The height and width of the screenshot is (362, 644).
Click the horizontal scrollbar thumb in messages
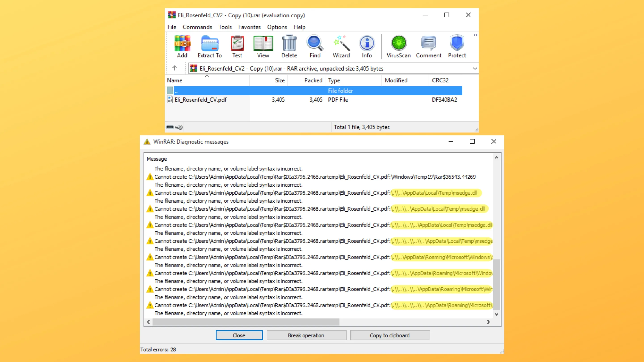click(x=246, y=322)
